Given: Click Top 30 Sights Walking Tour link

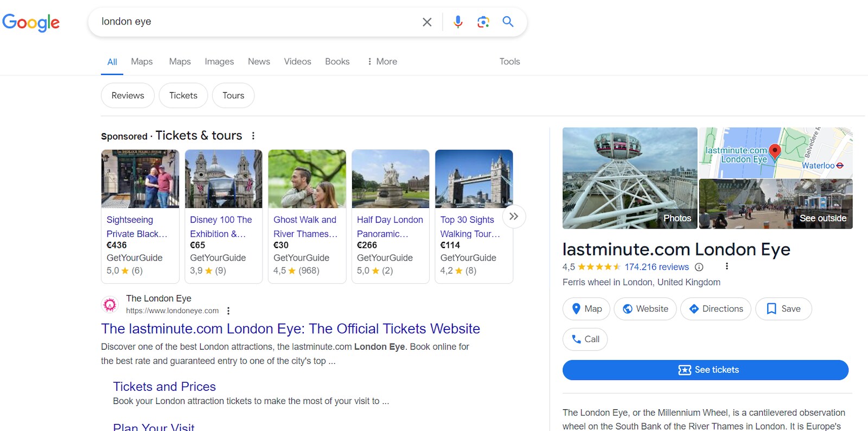Looking at the screenshot, I should (470, 227).
